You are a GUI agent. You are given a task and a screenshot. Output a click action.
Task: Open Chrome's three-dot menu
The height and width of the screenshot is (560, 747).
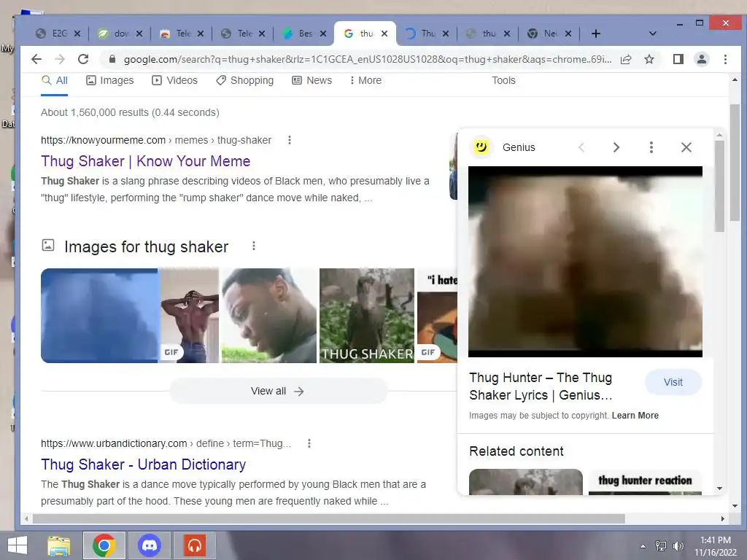click(725, 59)
